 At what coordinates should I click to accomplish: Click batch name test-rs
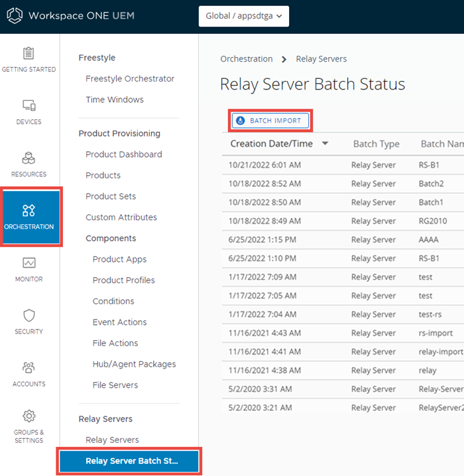click(x=430, y=314)
